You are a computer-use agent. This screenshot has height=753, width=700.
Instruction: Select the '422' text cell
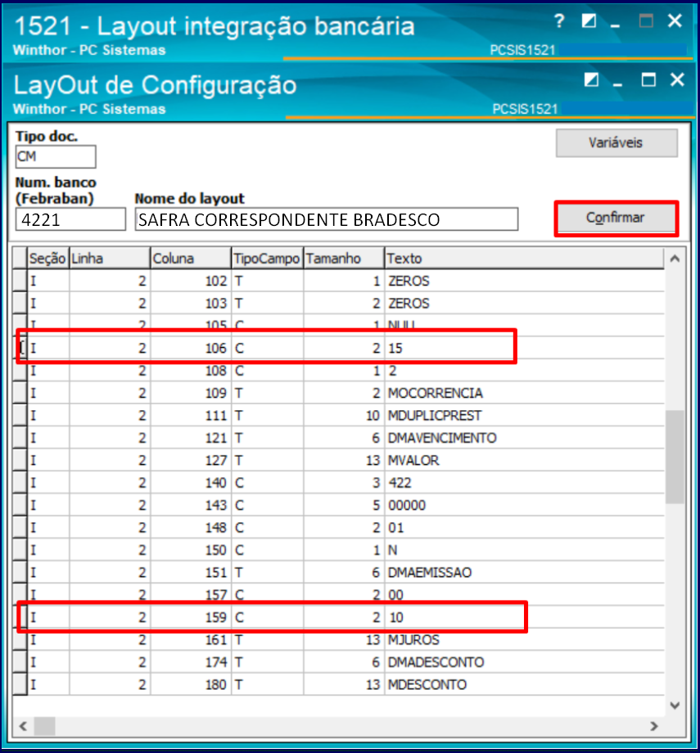pos(525,483)
